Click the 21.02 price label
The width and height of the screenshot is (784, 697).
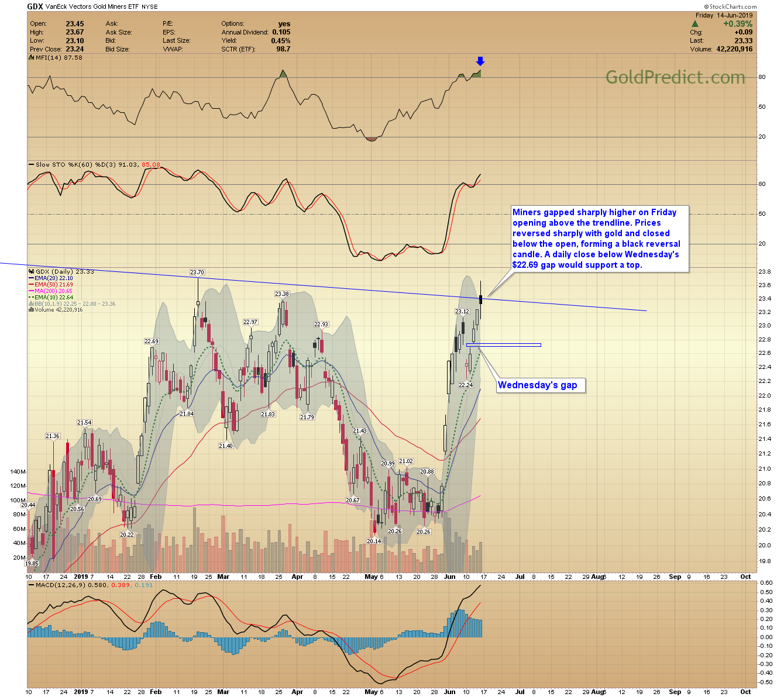point(406,461)
